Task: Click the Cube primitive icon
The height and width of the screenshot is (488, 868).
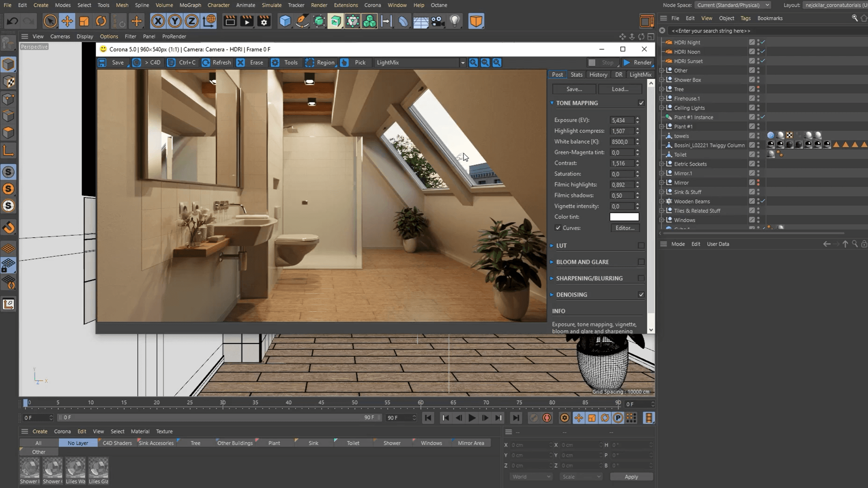Action: 285,21
